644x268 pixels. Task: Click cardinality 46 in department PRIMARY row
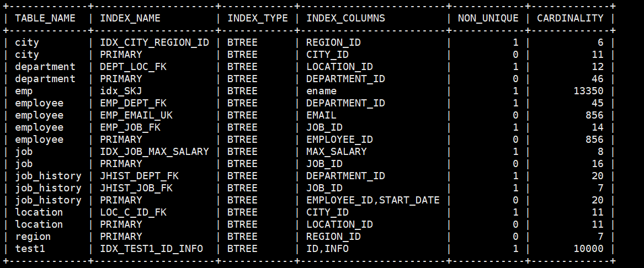click(598, 79)
